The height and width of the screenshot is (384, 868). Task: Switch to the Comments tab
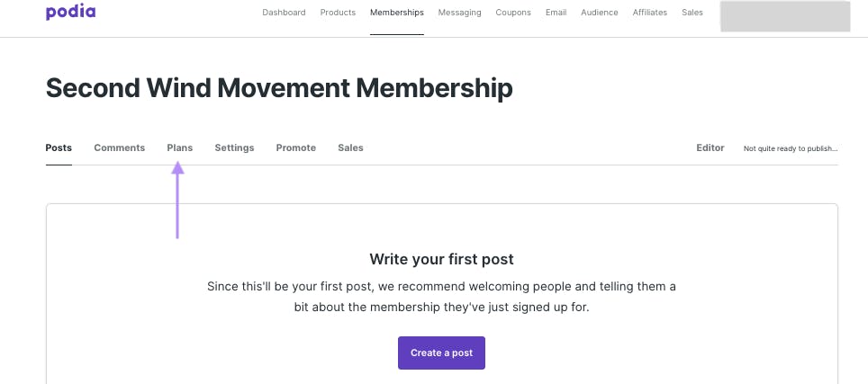(x=120, y=147)
